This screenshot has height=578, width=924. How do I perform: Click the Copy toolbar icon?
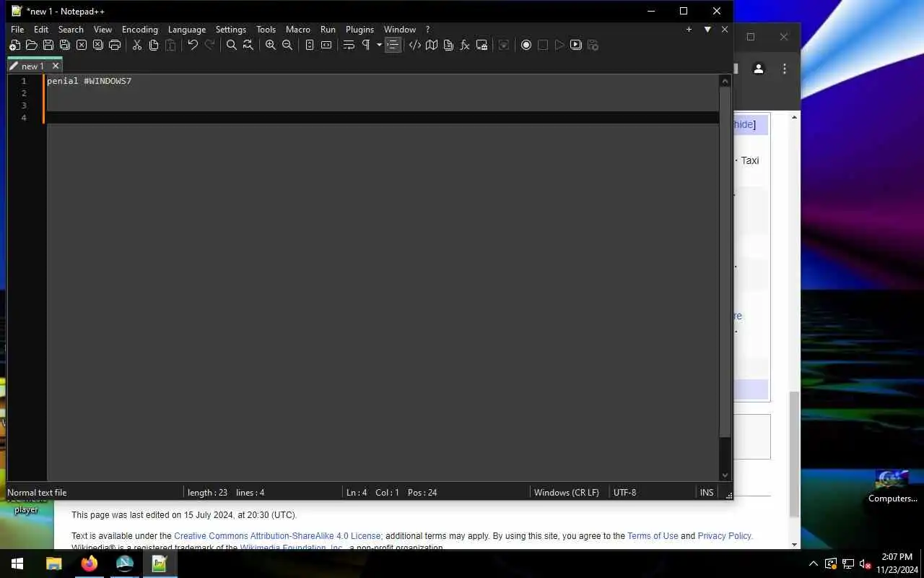pyautogui.click(x=153, y=45)
